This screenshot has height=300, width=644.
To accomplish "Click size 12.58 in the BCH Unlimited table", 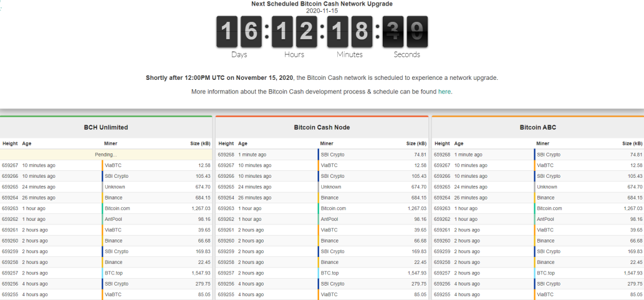I will [204, 165].
